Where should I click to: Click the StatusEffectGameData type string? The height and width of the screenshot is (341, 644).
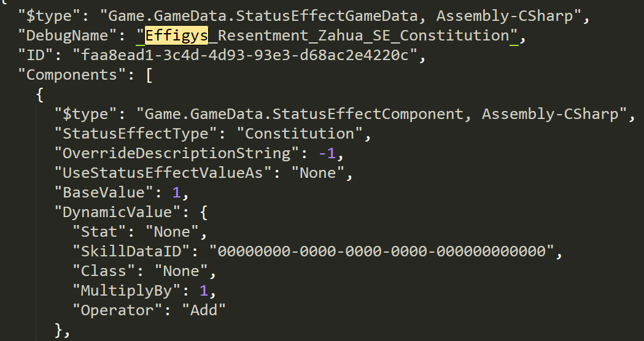click(x=341, y=16)
